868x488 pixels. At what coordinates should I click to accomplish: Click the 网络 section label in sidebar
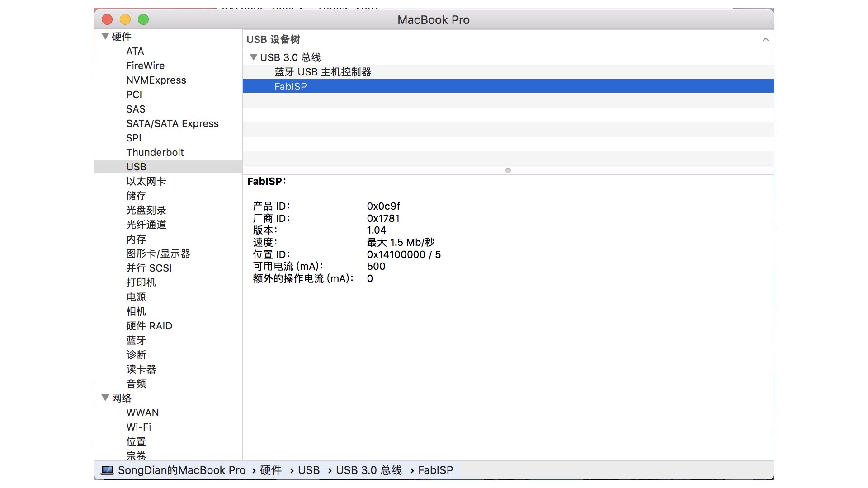[x=122, y=398]
